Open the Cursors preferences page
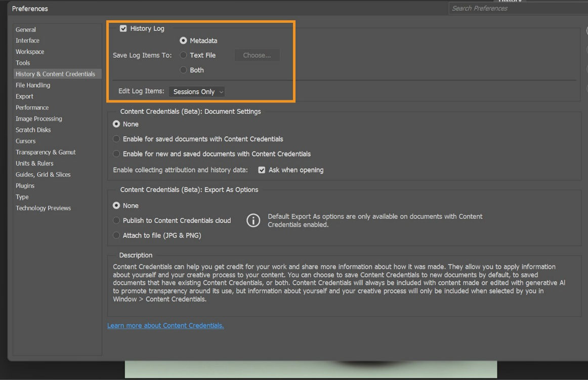 click(x=25, y=141)
